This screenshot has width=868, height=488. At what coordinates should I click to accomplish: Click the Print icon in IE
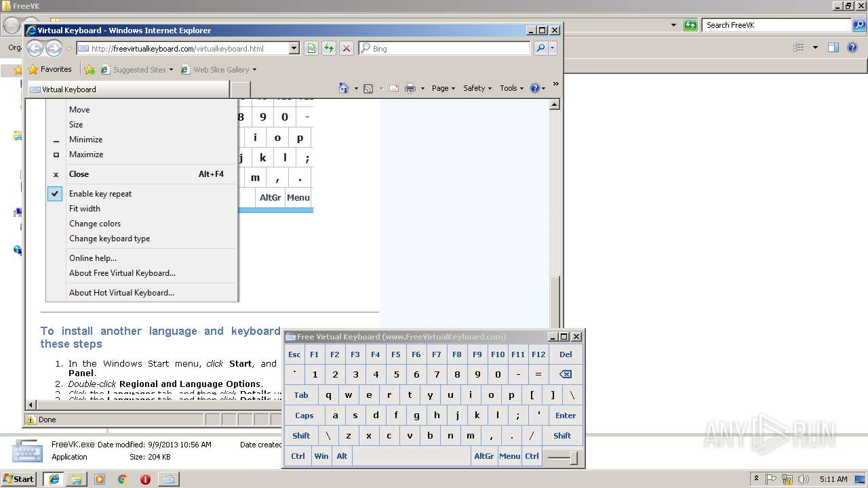(410, 88)
